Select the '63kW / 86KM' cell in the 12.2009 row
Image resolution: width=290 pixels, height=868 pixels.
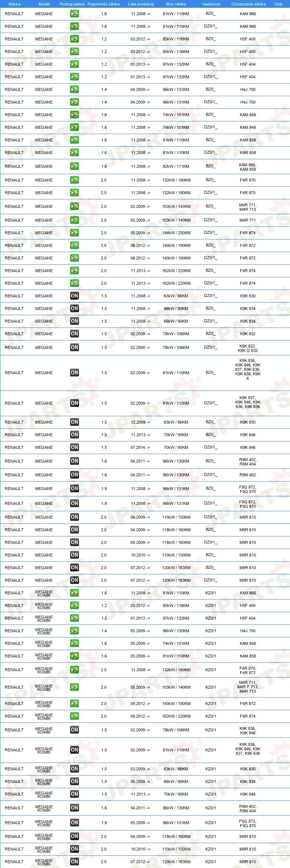[x=176, y=422]
